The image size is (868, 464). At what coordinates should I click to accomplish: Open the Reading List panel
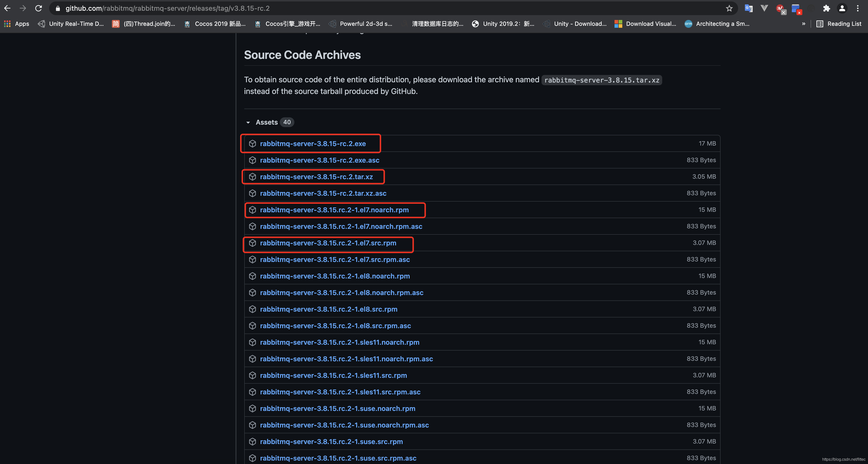(839, 24)
